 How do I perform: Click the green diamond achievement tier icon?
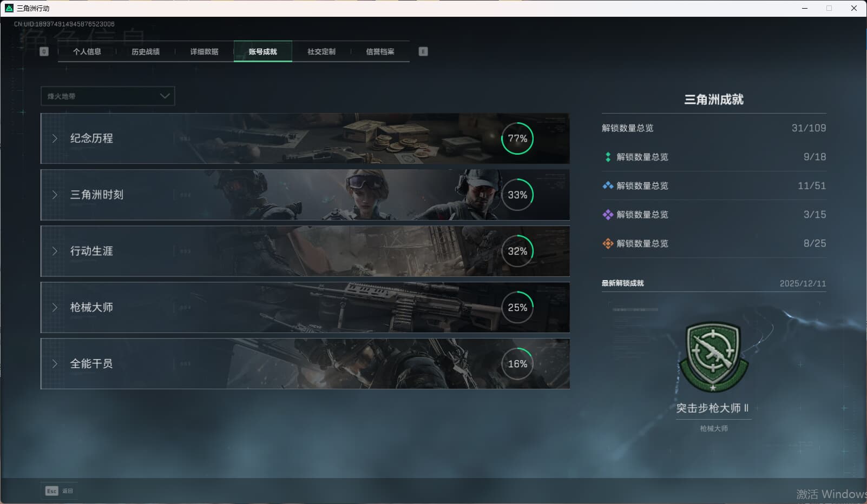pyautogui.click(x=608, y=157)
